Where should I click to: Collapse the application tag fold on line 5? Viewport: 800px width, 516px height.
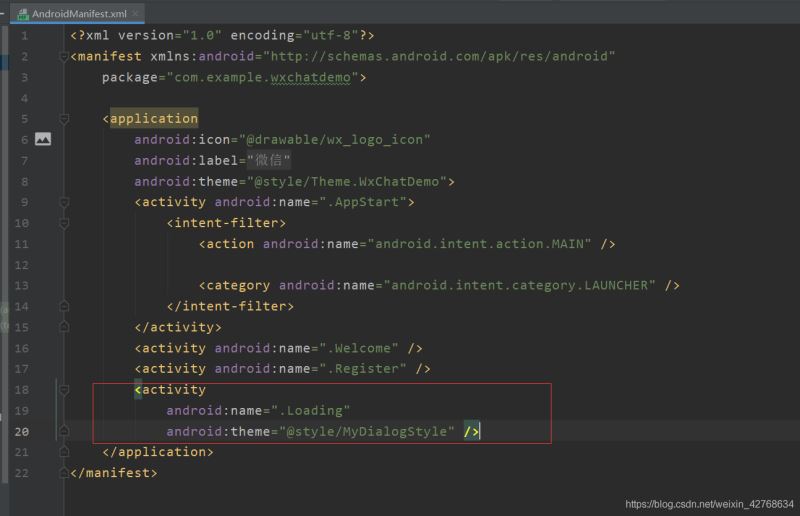pyautogui.click(x=64, y=119)
